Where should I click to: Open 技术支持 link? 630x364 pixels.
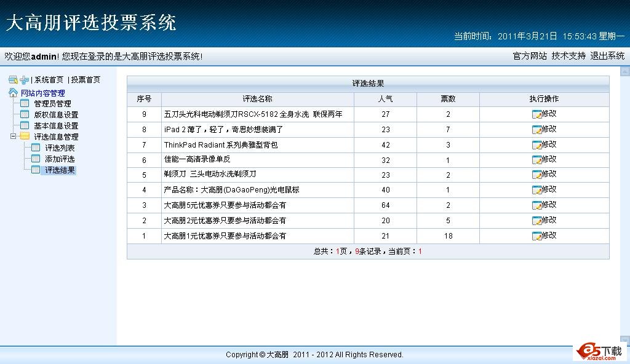(x=568, y=56)
